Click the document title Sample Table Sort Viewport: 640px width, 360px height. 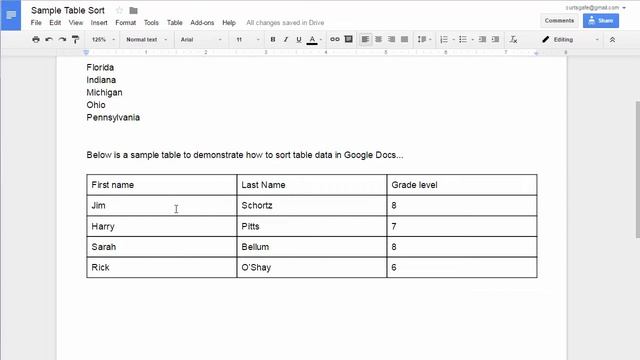(68, 10)
